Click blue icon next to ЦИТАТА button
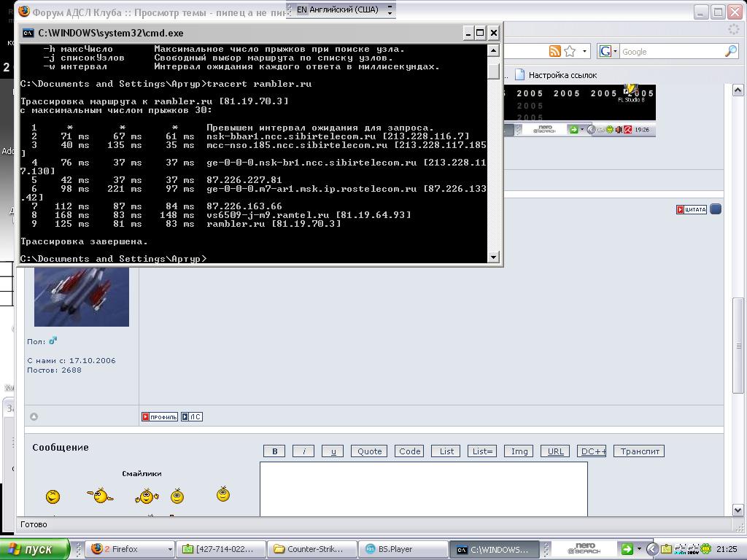This screenshot has width=747, height=560. pyautogui.click(x=715, y=209)
